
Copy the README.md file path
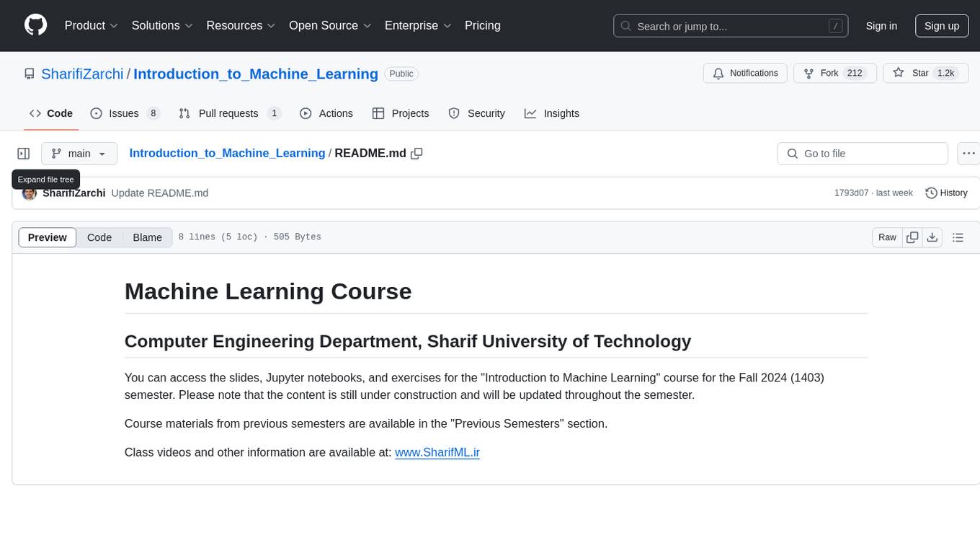[x=416, y=154]
